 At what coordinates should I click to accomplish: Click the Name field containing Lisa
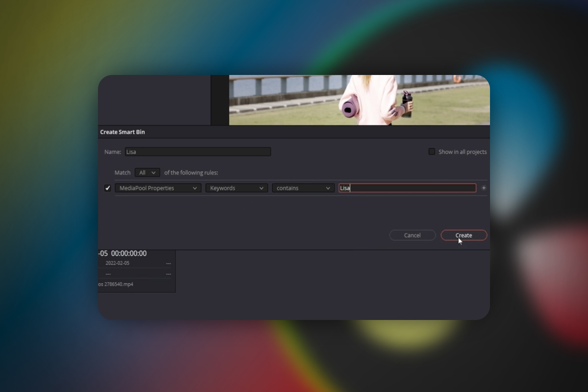(x=197, y=152)
